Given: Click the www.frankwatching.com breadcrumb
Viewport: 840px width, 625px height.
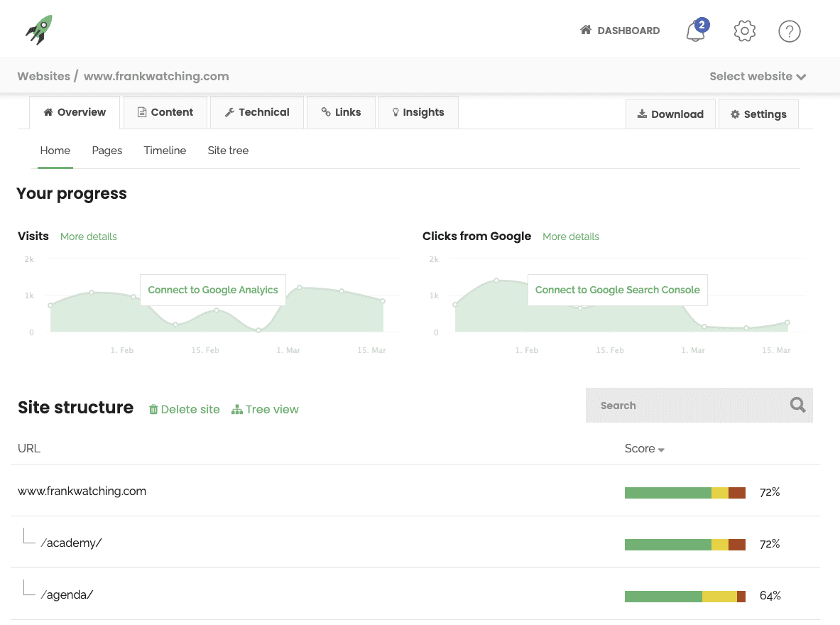Looking at the screenshot, I should [x=156, y=76].
